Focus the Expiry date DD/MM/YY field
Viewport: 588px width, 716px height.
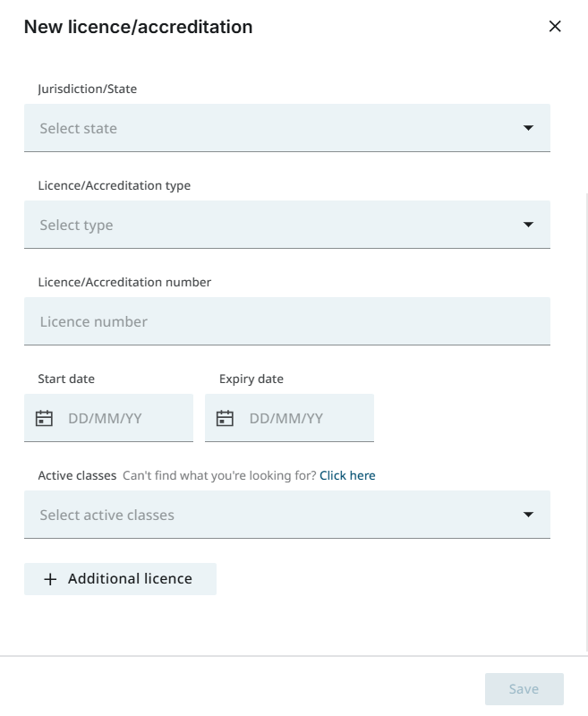289,418
